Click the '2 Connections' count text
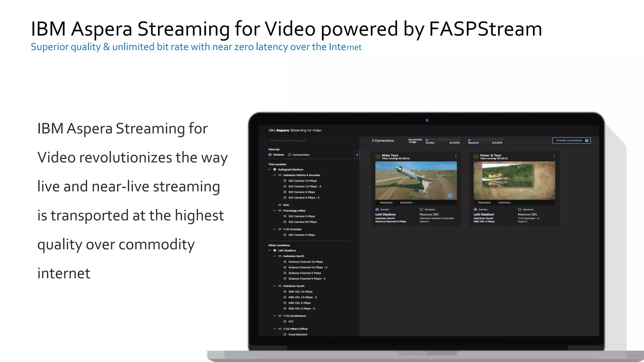 (x=383, y=140)
